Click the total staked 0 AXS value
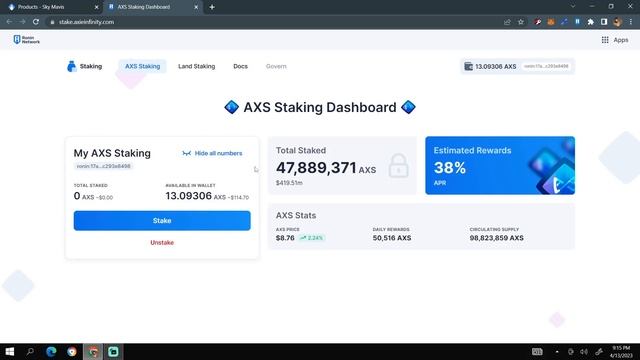 (x=84, y=196)
